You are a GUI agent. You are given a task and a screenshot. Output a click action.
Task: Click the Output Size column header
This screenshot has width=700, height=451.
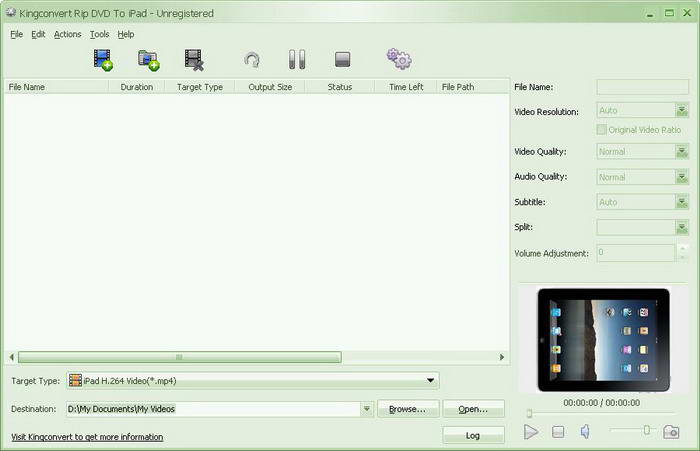click(x=270, y=87)
